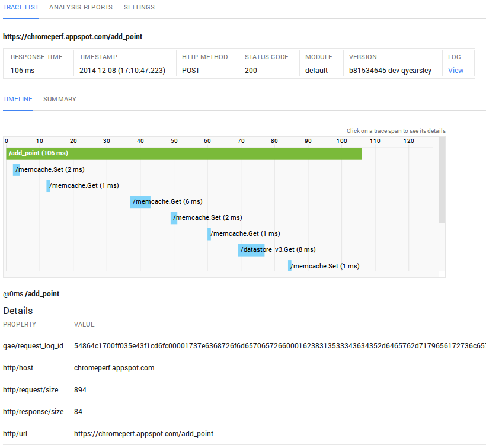Open the View log link
The height and width of the screenshot is (448, 486).
click(455, 71)
